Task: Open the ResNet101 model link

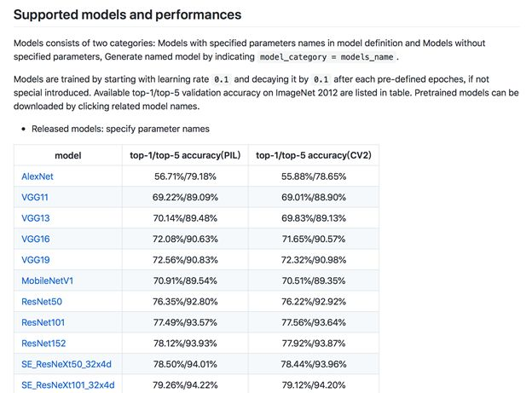Action: click(x=43, y=322)
